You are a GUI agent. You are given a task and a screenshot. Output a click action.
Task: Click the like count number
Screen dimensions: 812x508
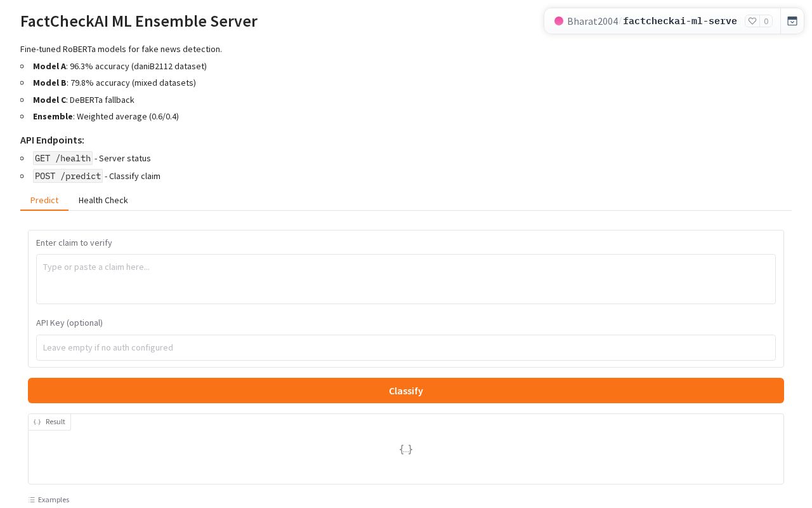click(x=766, y=21)
